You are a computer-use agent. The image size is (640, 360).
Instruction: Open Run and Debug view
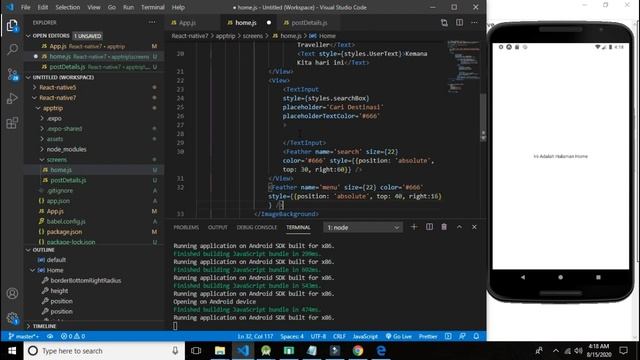tap(12, 98)
